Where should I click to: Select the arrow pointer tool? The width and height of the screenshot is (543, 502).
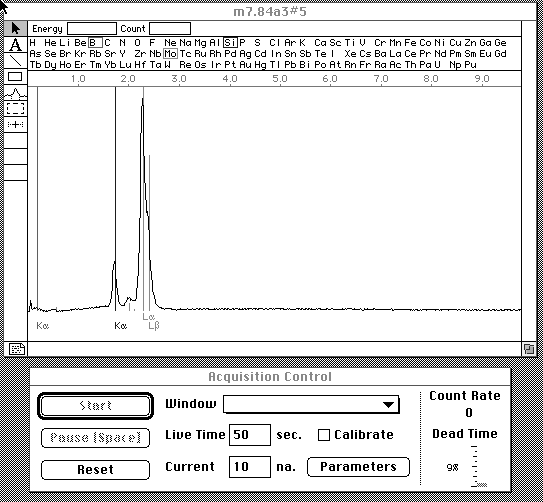point(16,28)
